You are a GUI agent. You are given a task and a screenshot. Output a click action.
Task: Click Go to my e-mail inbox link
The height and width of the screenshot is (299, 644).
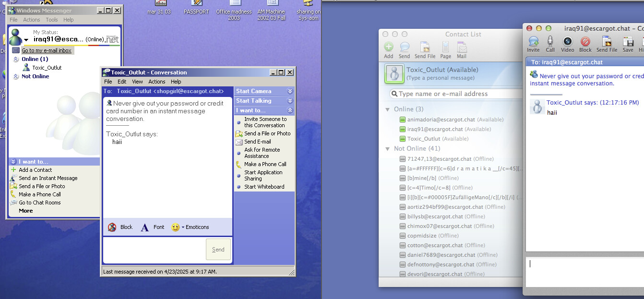47,50
